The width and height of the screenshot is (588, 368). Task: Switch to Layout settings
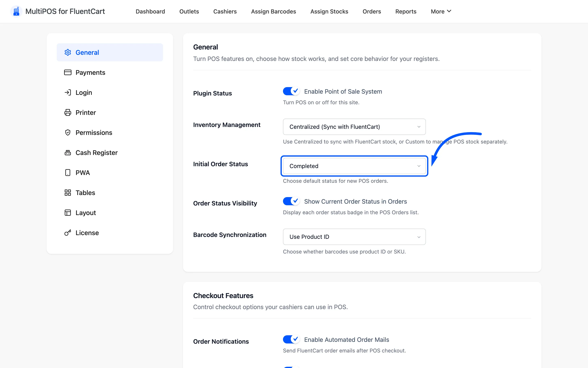click(110, 213)
